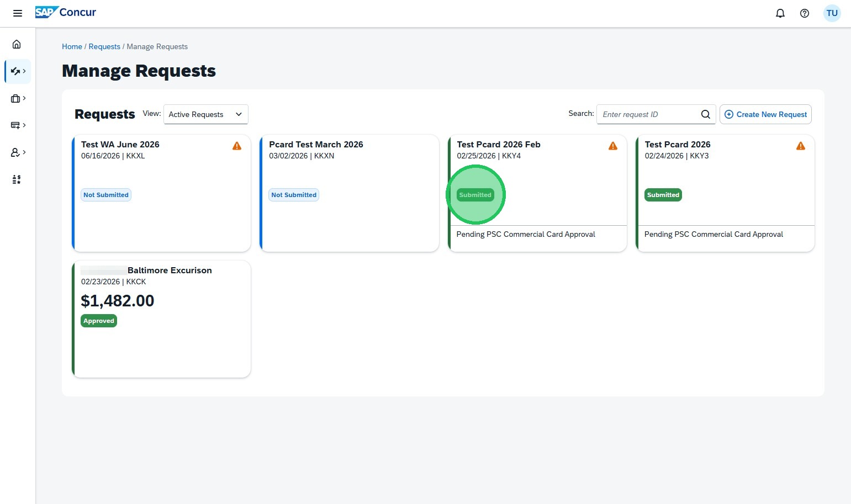The width and height of the screenshot is (851, 504).
Task: Click Create New Request button
Action: click(765, 114)
